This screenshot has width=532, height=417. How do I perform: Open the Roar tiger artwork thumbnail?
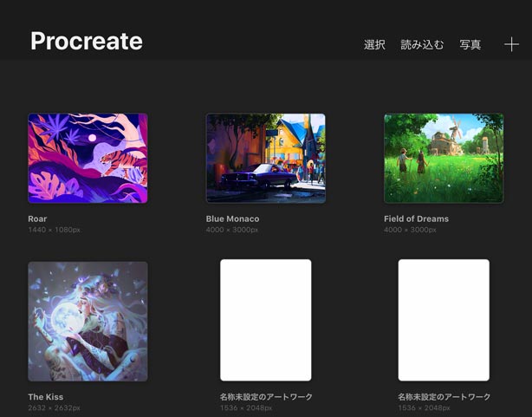point(88,159)
